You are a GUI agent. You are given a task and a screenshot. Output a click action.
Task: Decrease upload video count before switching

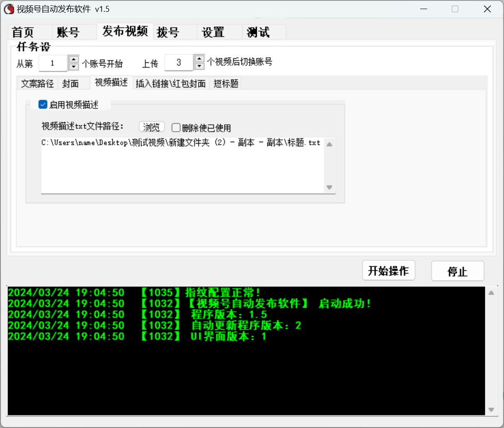(x=199, y=66)
